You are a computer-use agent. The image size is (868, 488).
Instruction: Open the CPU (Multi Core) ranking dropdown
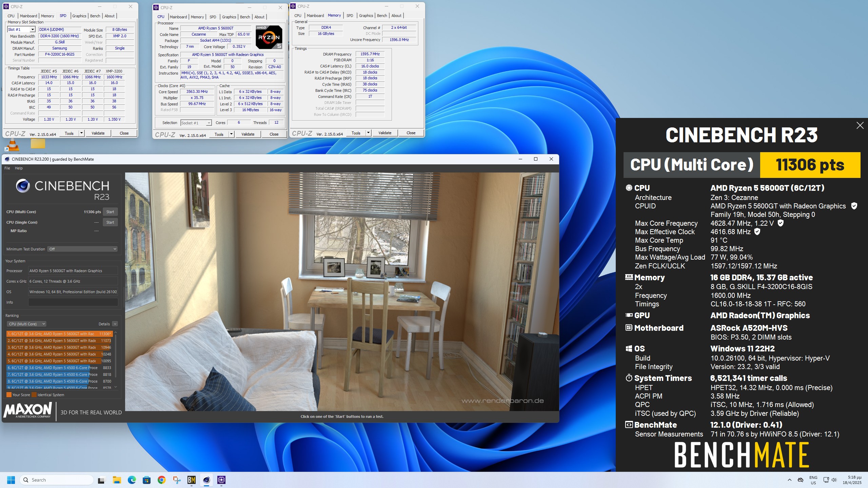[27, 324]
